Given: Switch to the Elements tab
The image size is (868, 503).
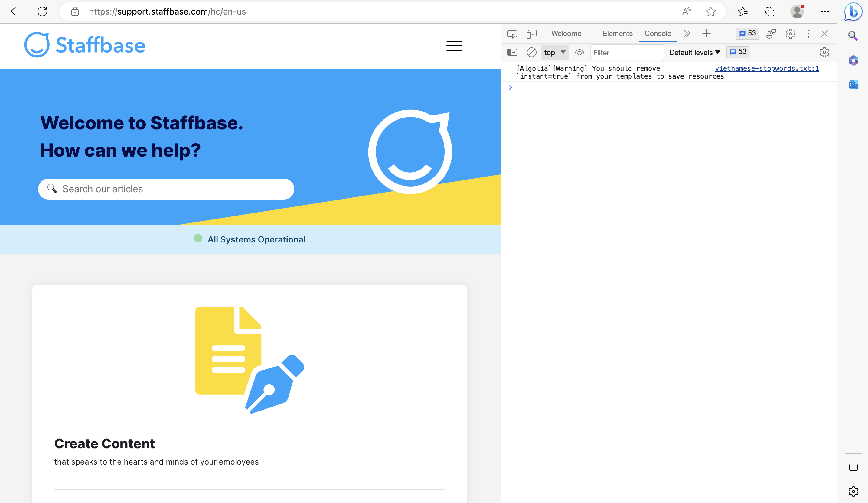Looking at the screenshot, I should point(618,34).
